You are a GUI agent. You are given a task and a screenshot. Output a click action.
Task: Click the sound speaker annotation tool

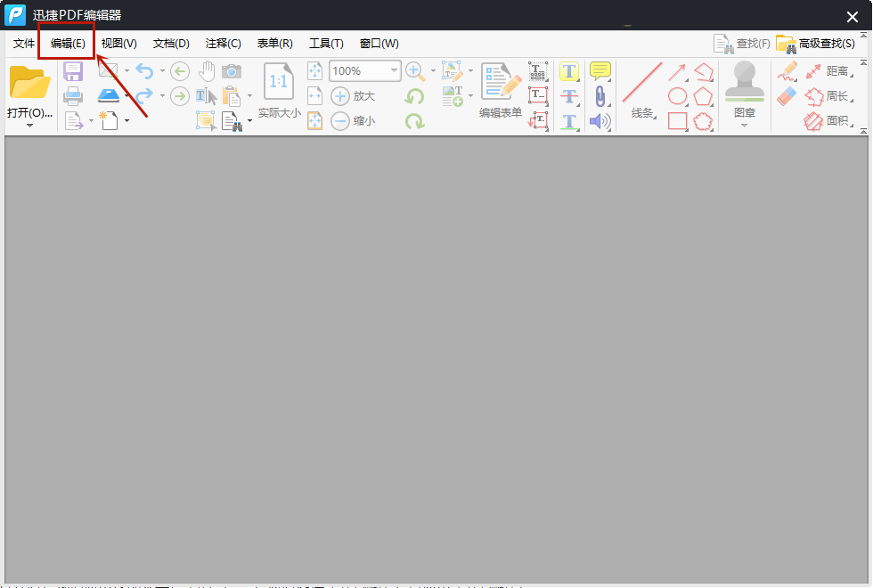tap(600, 121)
